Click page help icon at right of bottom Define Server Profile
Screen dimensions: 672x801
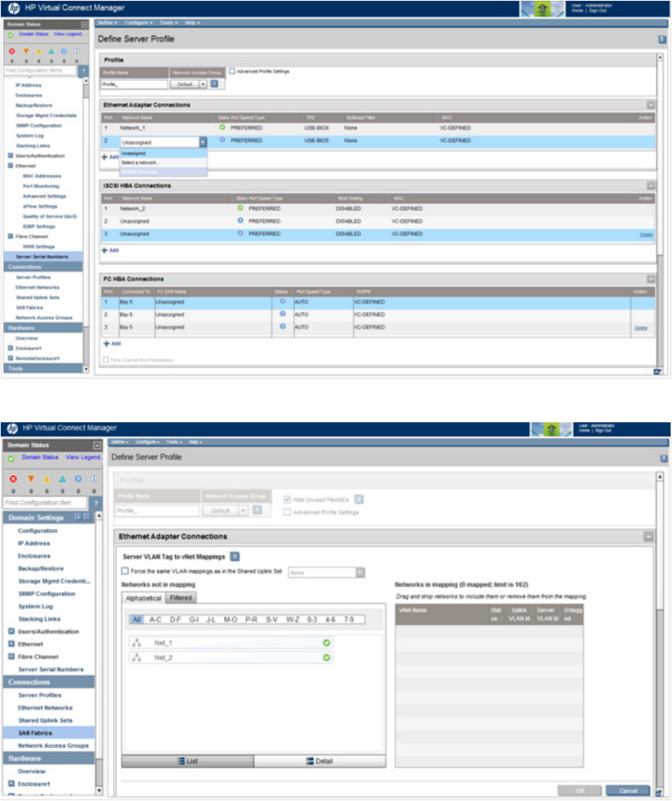(x=663, y=458)
